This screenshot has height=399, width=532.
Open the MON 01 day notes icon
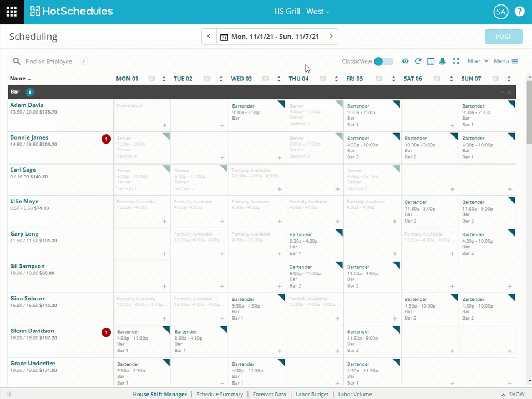point(151,79)
